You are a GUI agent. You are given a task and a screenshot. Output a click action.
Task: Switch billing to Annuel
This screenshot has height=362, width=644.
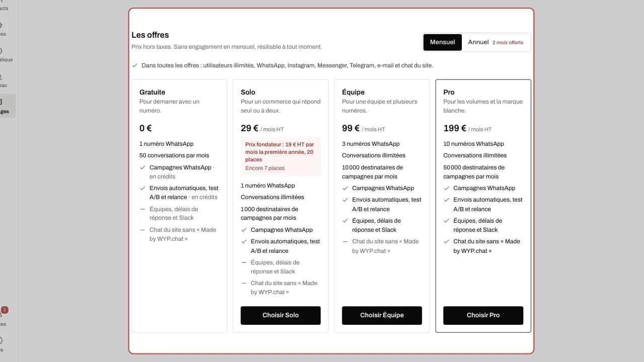pos(478,42)
